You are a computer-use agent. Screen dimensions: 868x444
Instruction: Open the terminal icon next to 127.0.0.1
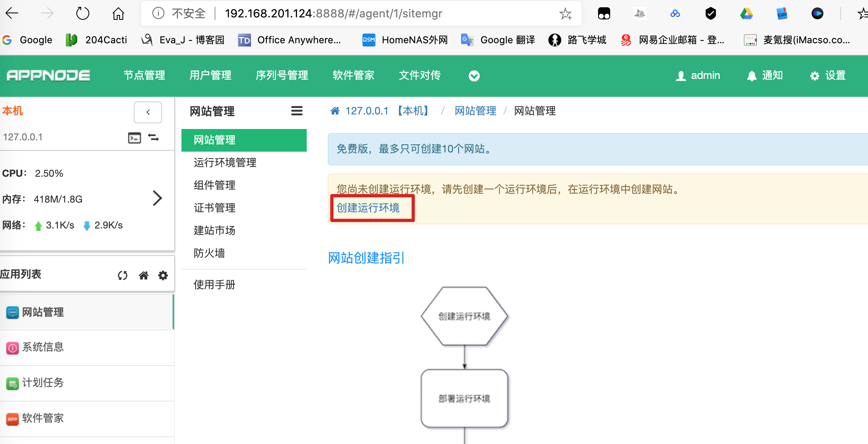coord(134,138)
